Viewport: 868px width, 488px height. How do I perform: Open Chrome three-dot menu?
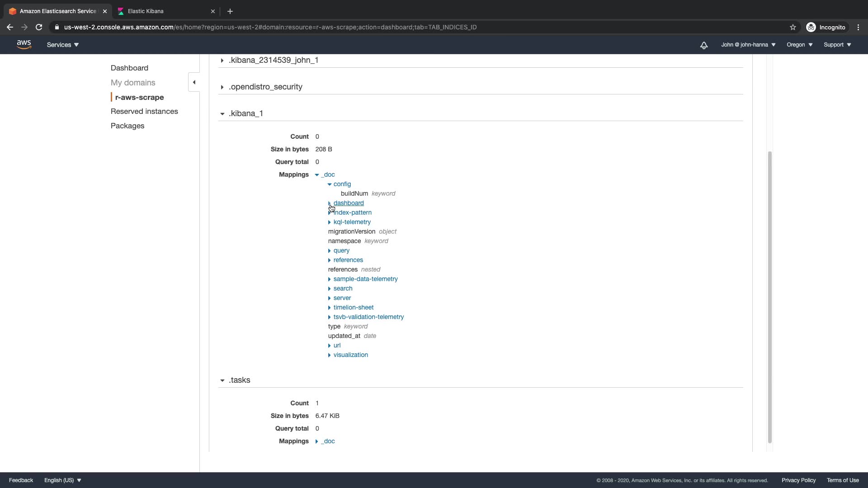click(858, 27)
